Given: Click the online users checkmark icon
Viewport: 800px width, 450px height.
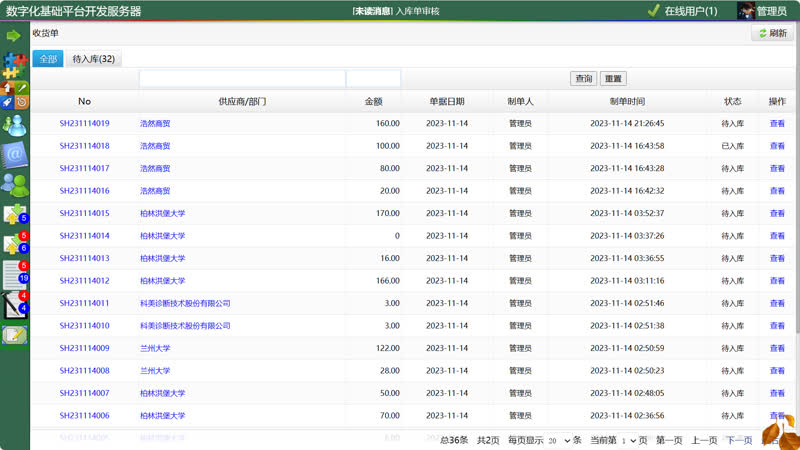Looking at the screenshot, I should point(653,11).
